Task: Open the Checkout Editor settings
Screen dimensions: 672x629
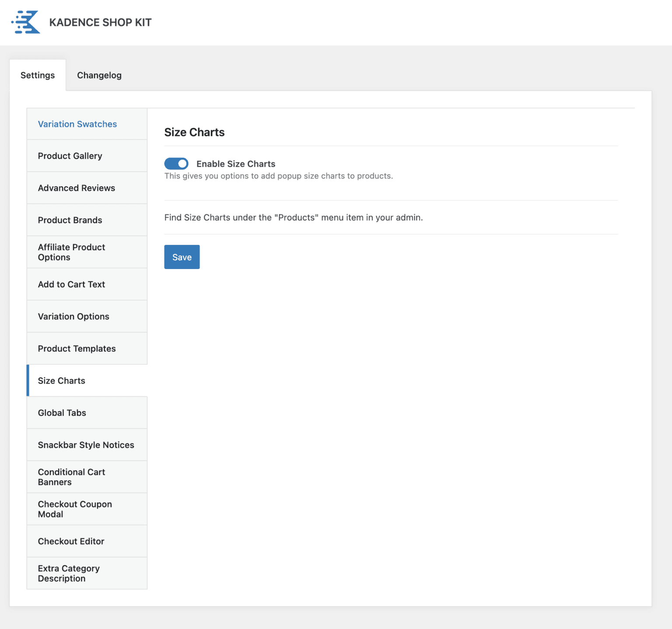Action: [x=71, y=542]
